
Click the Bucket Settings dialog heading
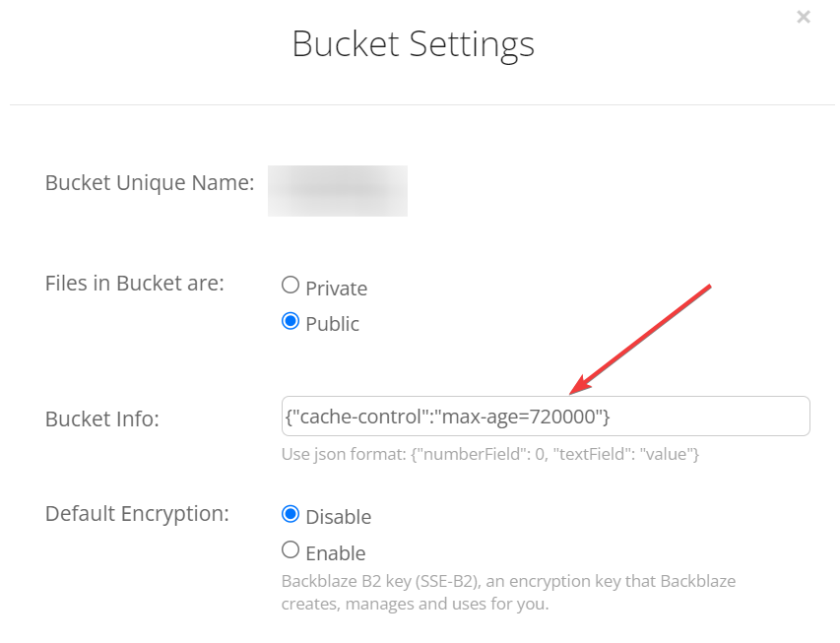click(413, 44)
